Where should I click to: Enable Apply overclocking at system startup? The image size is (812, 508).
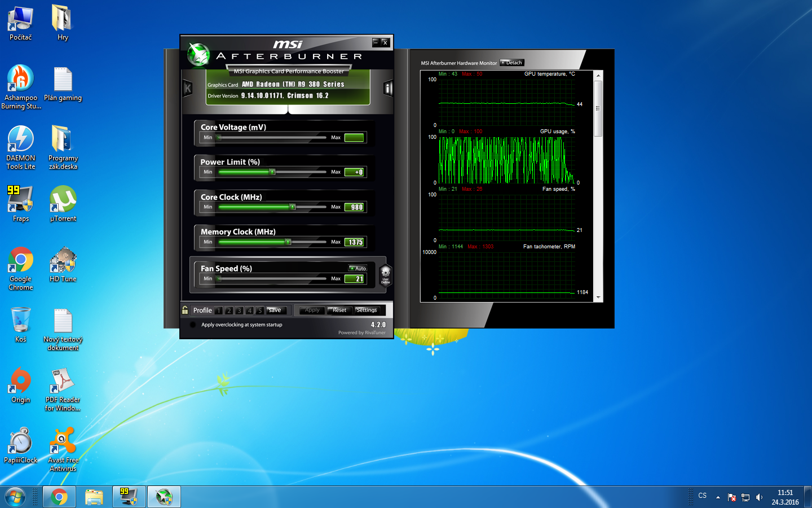click(x=193, y=325)
